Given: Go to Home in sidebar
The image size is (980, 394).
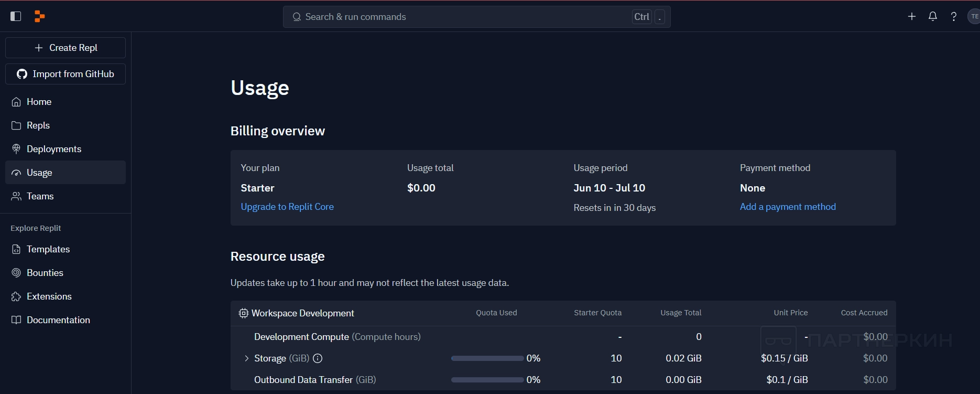Looking at the screenshot, I should coord(39,102).
